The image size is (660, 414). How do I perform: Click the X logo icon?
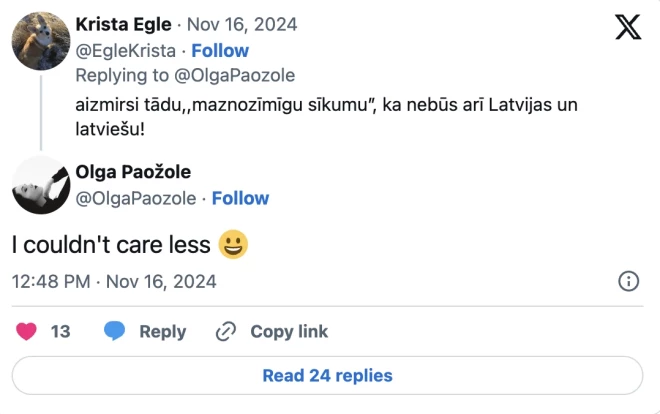tap(628, 27)
